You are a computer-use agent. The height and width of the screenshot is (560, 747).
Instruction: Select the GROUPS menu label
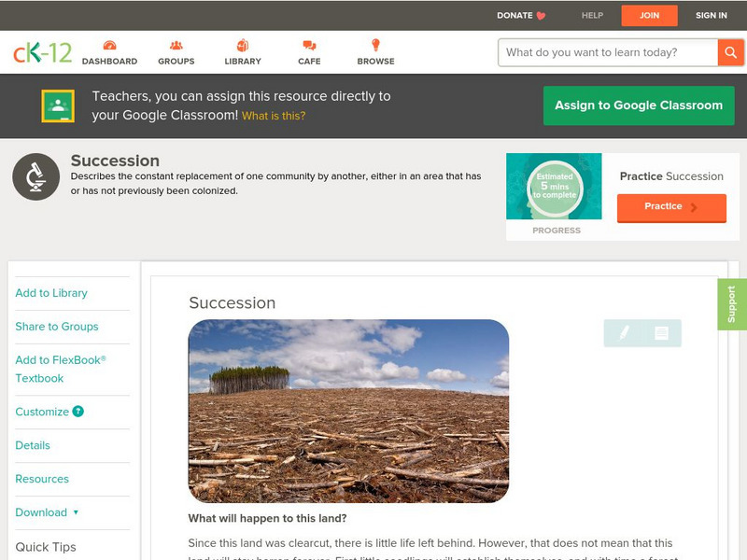point(176,62)
